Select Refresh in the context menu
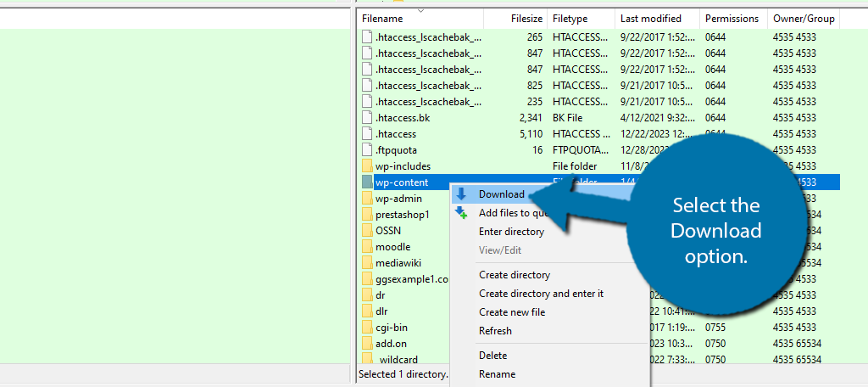 click(x=495, y=331)
